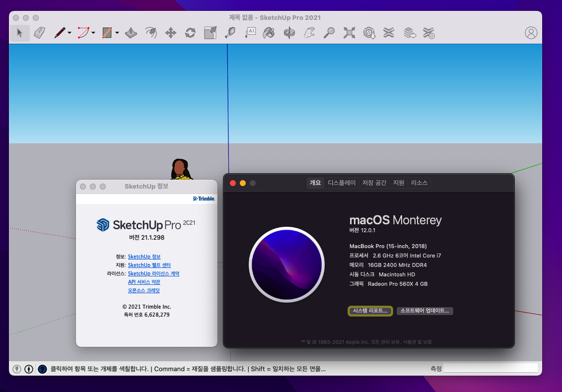This screenshot has width=562, height=392.
Task: Choose the Rotate tool
Action: point(190,33)
